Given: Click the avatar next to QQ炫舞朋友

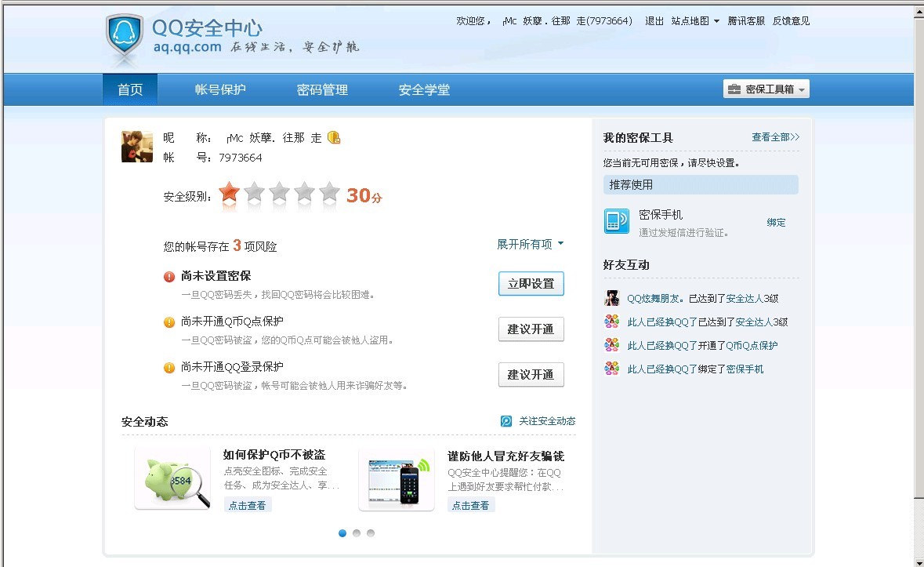Looking at the screenshot, I should [x=611, y=298].
